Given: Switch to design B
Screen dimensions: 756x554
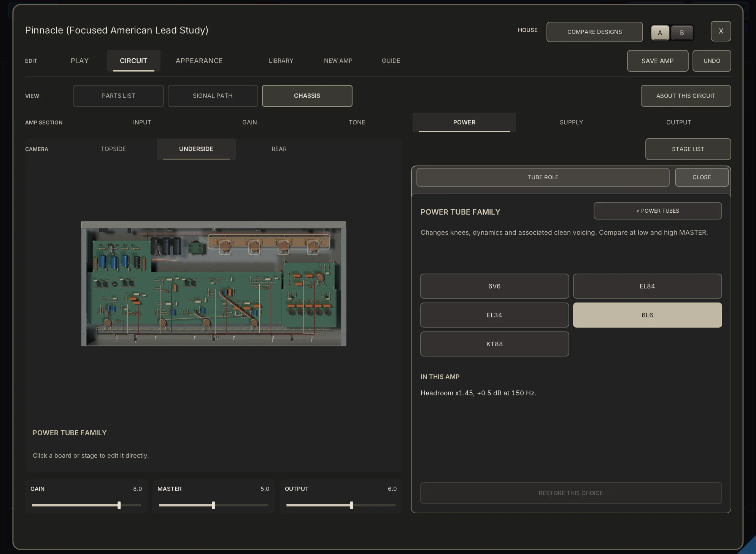Looking at the screenshot, I should 682,33.
